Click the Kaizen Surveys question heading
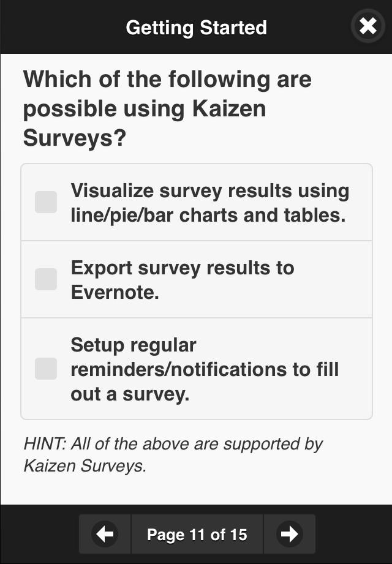This screenshot has width=392, height=564. coord(167,108)
